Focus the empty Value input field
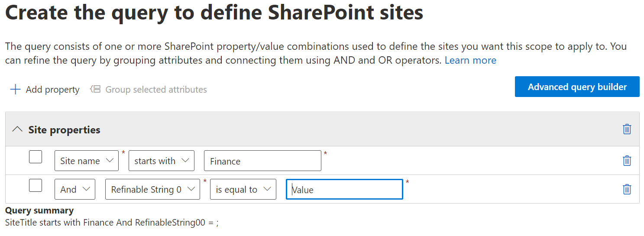 (344, 190)
